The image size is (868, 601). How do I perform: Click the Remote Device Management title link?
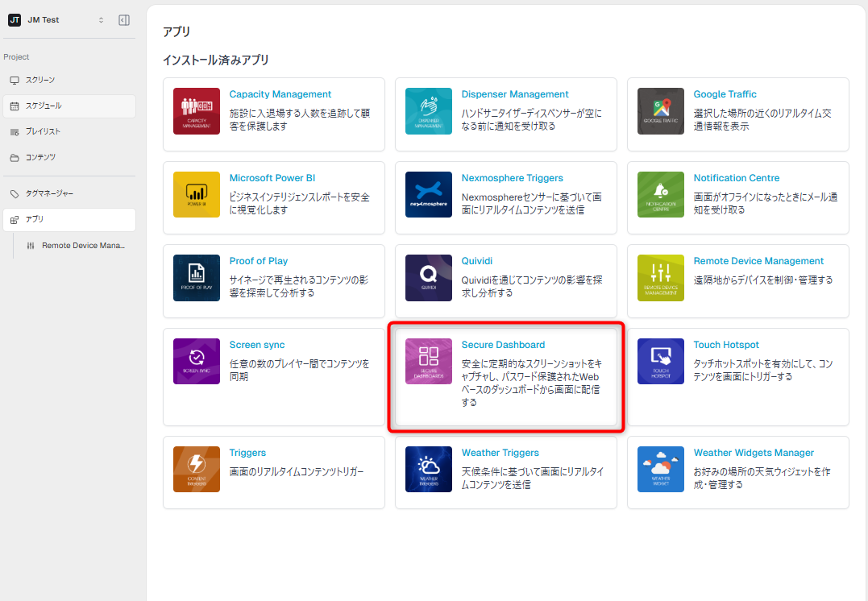point(758,261)
